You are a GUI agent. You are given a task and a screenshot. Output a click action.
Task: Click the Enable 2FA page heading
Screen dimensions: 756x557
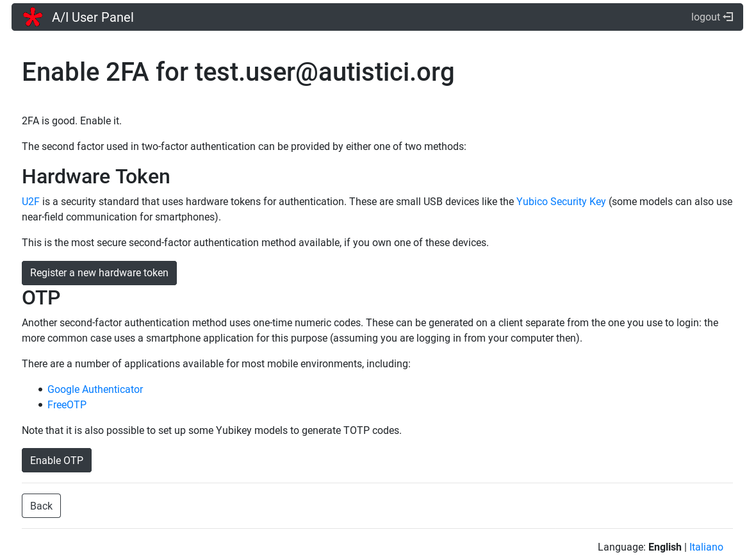coord(238,72)
